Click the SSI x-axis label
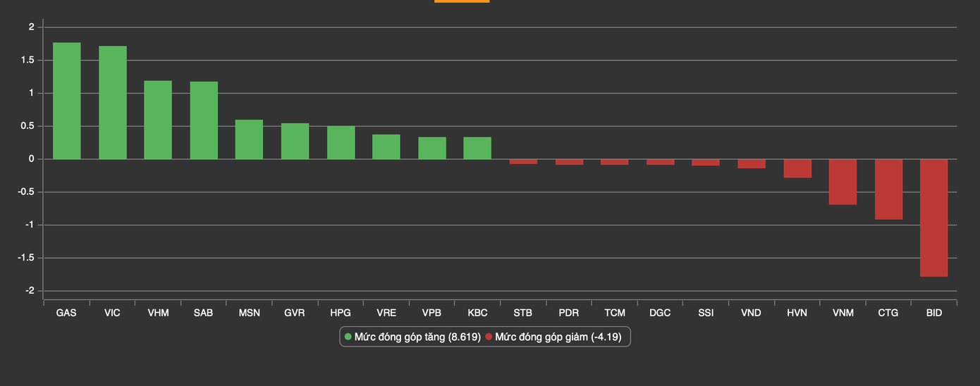The image size is (980, 386). 706,313
